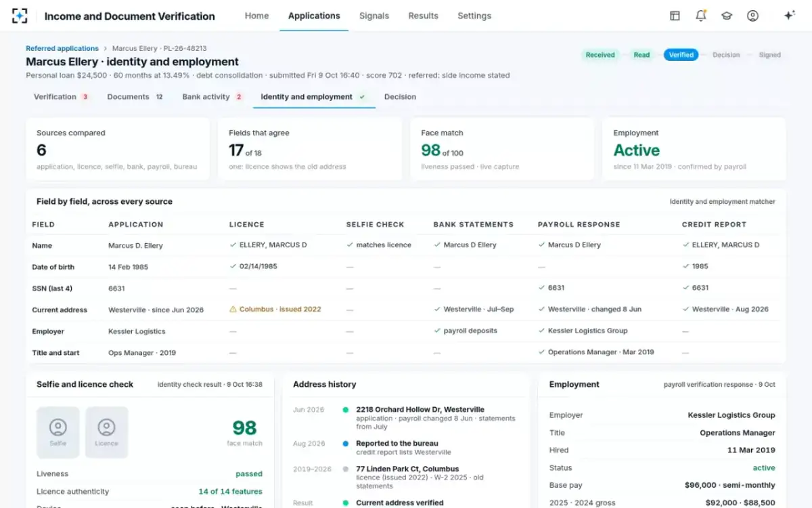Click the Fields that agree card
This screenshot has height=508, width=812.
[x=310, y=149]
